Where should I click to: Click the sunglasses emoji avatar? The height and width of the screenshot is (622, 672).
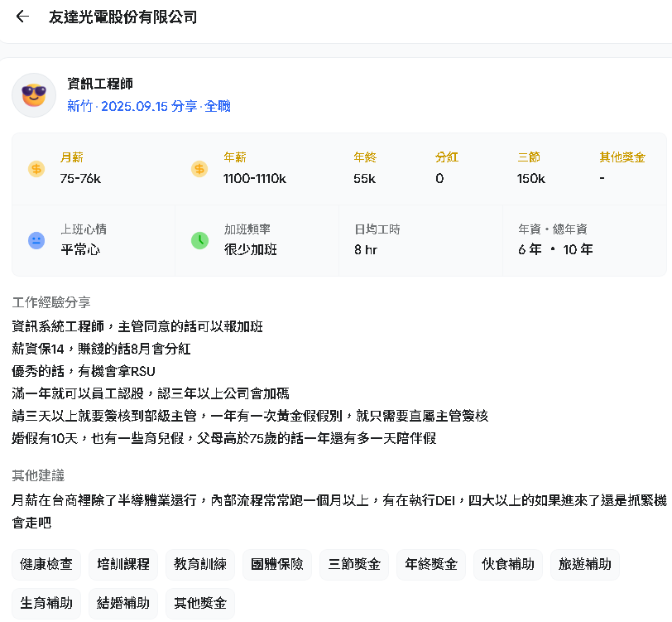pyautogui.click(x=34, y=95)
